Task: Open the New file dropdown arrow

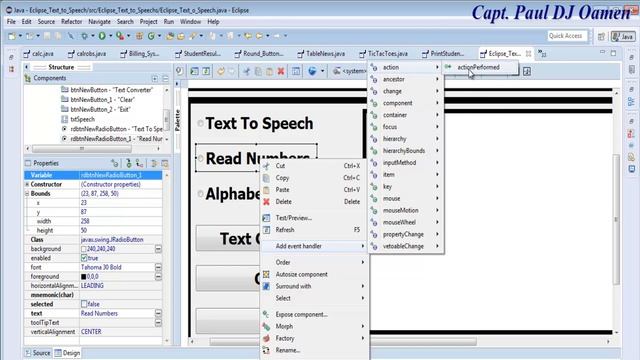Action: coord(20,36)
